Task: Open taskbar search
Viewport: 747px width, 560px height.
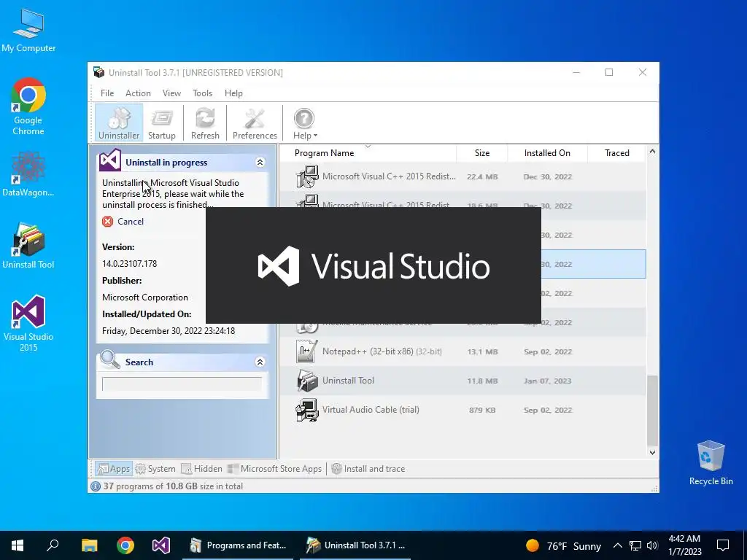Action: pos(53,545)
